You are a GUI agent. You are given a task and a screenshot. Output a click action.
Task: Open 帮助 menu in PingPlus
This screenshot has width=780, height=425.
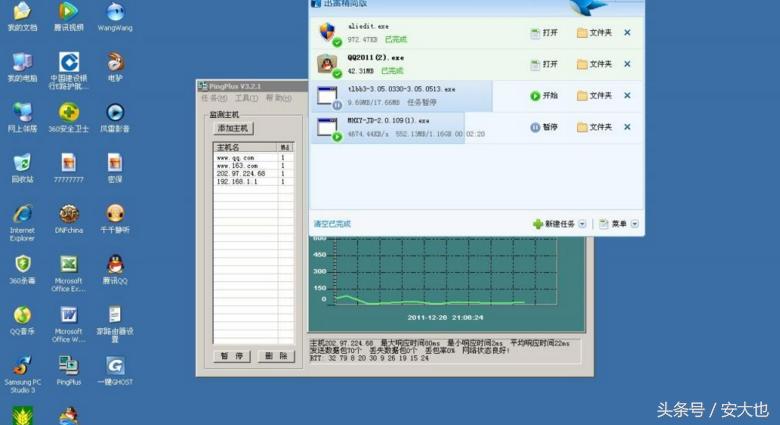(279, 98)
